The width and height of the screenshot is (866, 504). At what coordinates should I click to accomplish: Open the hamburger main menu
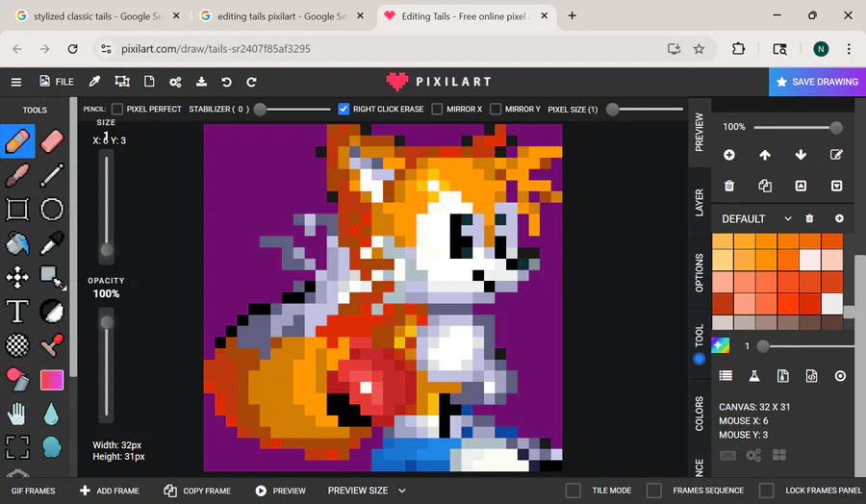coord(16,82)
